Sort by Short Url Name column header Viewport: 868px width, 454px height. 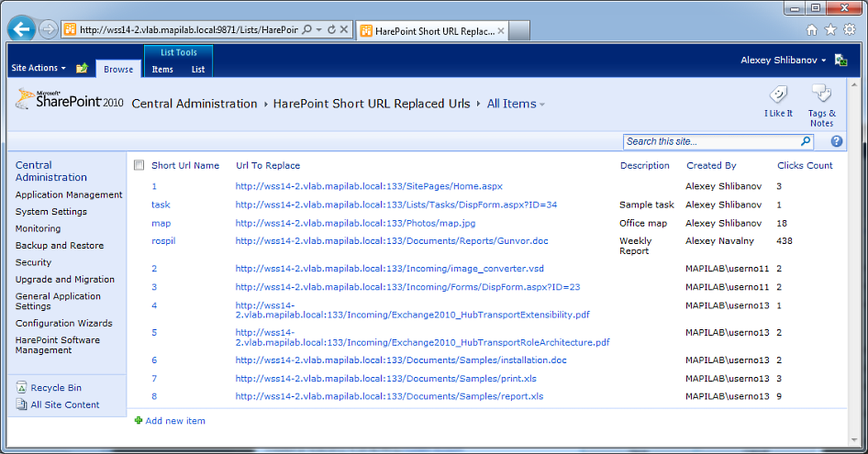[185, 165]
